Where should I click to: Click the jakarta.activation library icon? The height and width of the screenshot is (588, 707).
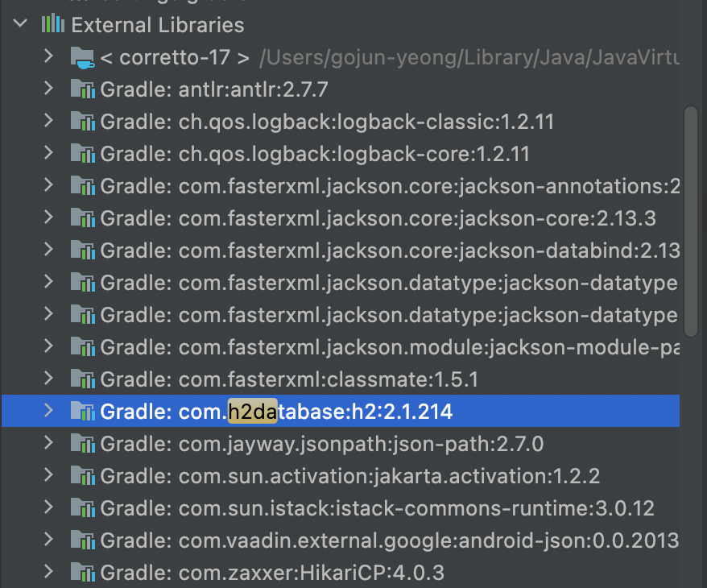pos(82,476)
